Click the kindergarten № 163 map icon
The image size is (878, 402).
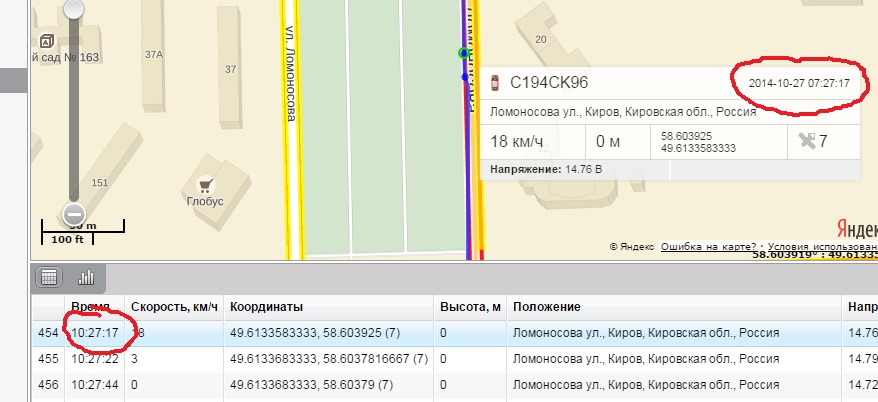(47, 41)
